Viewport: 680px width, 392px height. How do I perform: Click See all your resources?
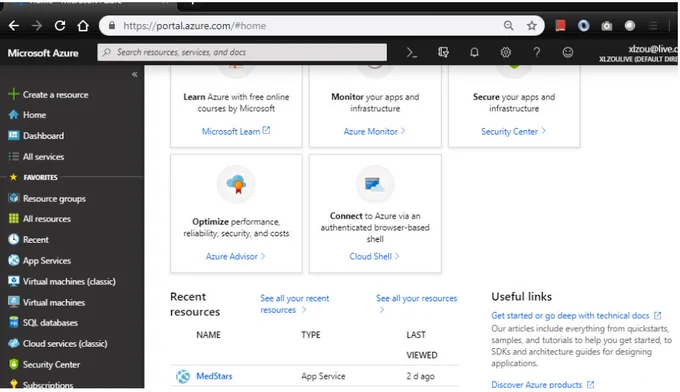click(x=416, y=303)
